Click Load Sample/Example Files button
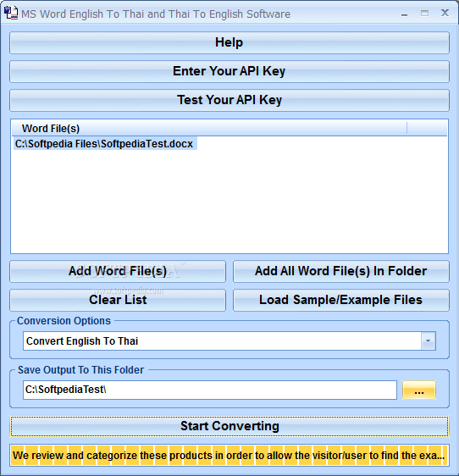The height and width of the screenshot is (476, 459). tap(341, 300)
